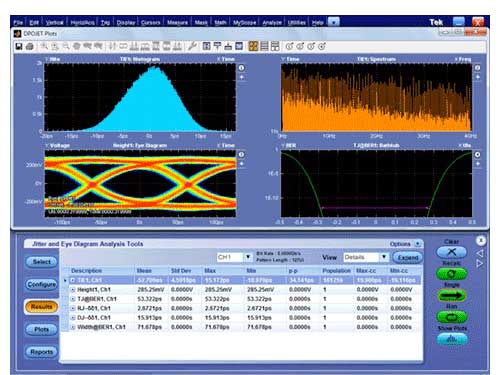This screenshot has width=500, height=375.
Task: Expand the Height1, Ch1 result row
Action: [73, 290]
